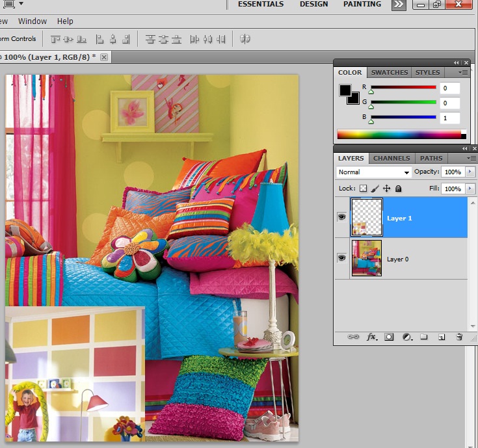Click the create new layer icon
Viewport: 478px width, 448px height.
click(x=441, y=337)
